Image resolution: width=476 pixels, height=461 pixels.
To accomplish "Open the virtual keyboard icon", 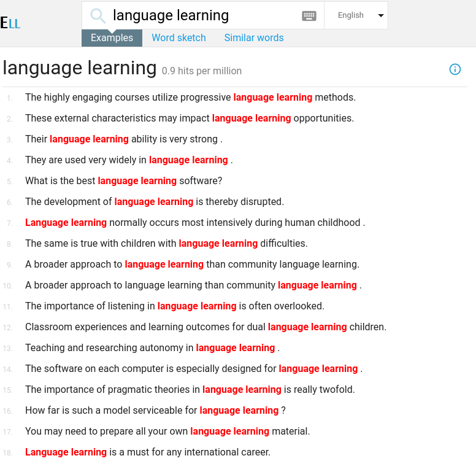I will [309, 16].
